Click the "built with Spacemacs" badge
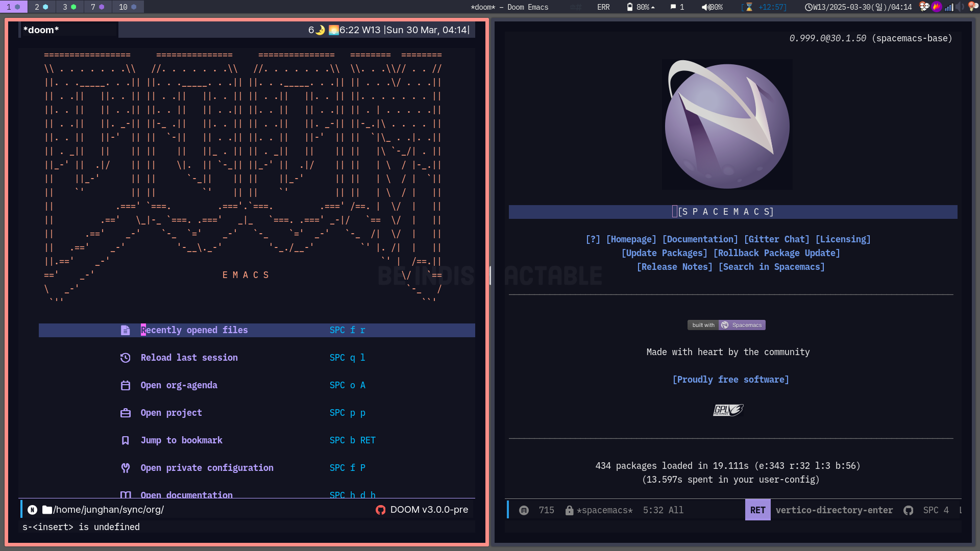The width and height of the screenshot is (980, 551). (x=726, y=325)
